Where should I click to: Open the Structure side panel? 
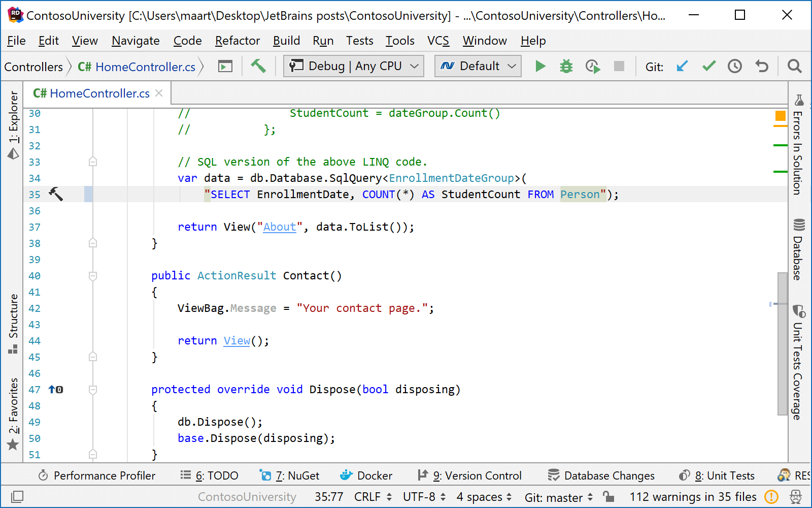(x=13, y=323)
